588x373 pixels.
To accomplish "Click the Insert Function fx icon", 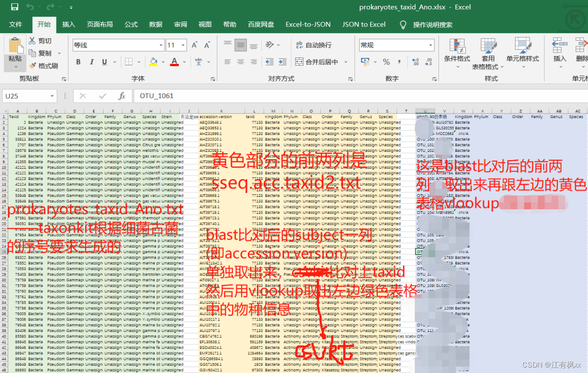I will point(122,96).
